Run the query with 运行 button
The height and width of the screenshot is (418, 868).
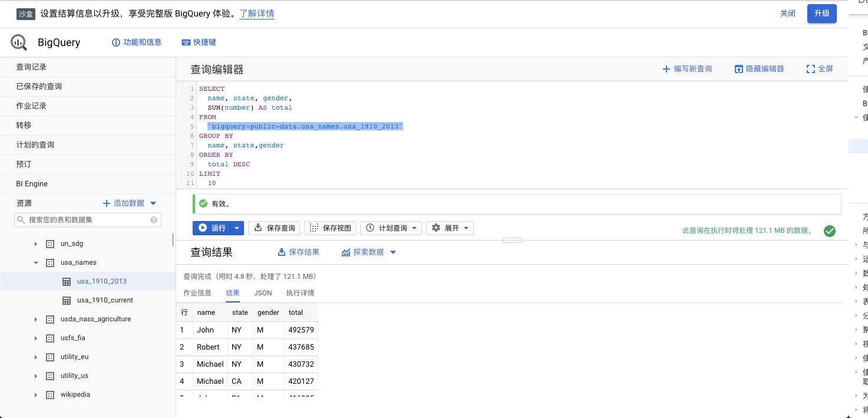point(212,228)
